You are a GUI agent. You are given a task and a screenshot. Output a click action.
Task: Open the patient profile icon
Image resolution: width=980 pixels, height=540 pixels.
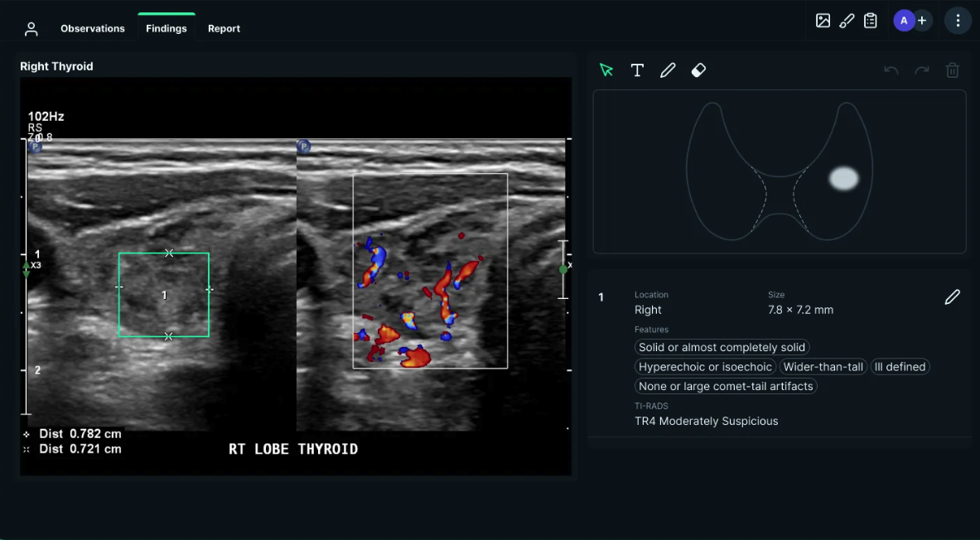coord(31,29)
